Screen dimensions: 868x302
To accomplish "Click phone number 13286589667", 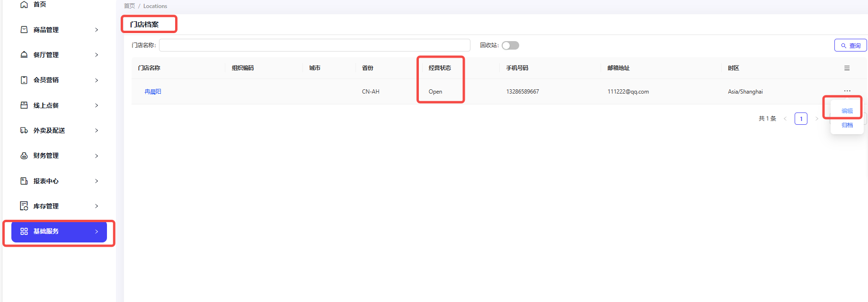I will 523,92.
